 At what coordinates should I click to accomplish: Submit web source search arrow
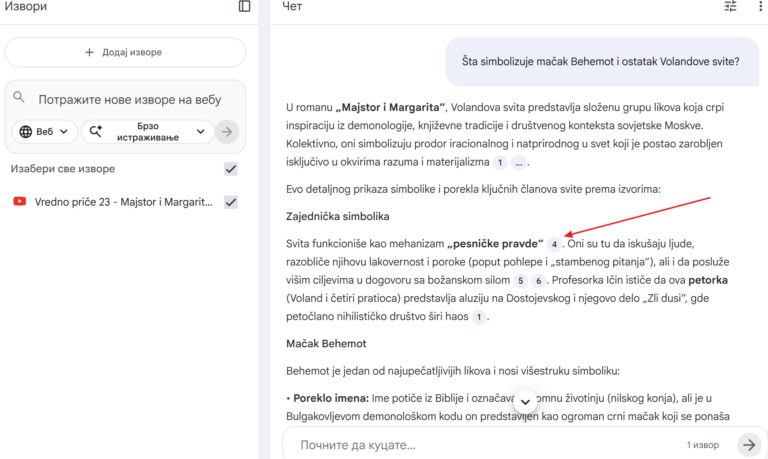[x=228, y=131]
